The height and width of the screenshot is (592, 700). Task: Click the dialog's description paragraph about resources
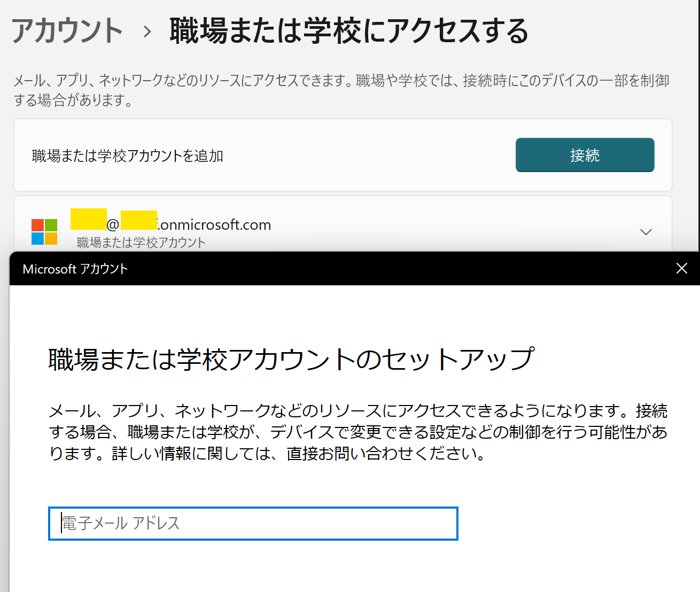click(x=358, y=432)
